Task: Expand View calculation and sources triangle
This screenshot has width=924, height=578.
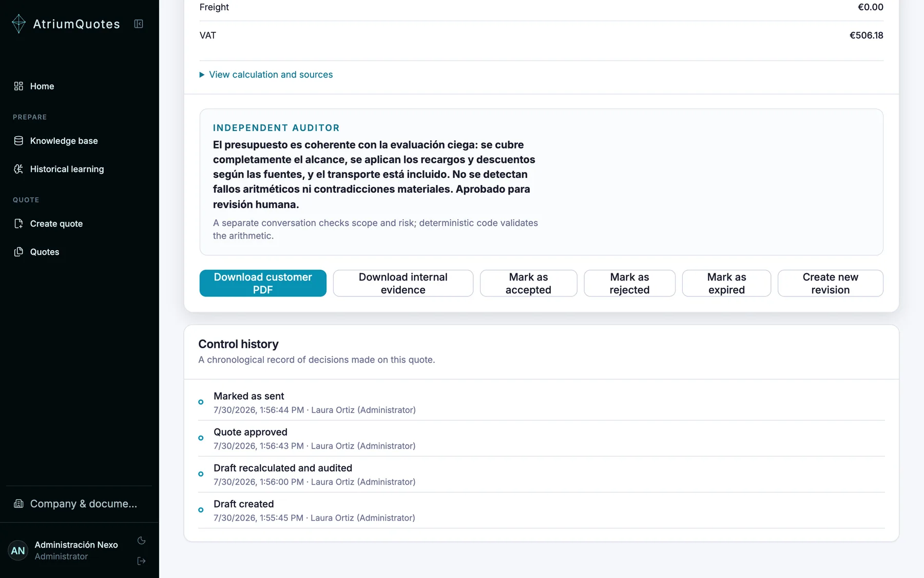Action: [202, 75]
